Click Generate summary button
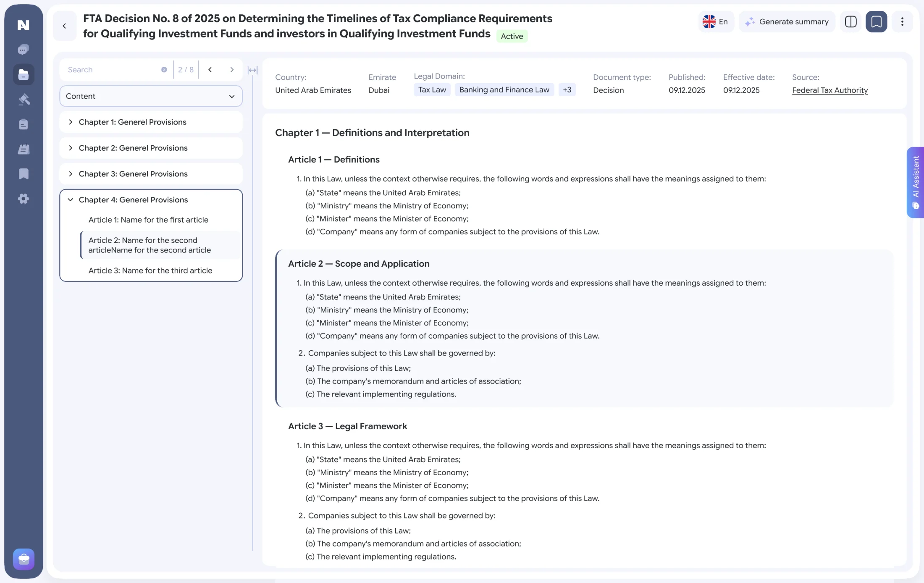Viewport: 924px width, 583px height. 787,21
